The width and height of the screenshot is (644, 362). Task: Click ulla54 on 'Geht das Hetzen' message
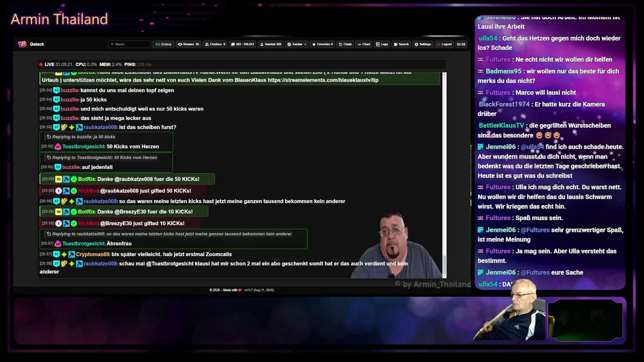click(488, 38)
